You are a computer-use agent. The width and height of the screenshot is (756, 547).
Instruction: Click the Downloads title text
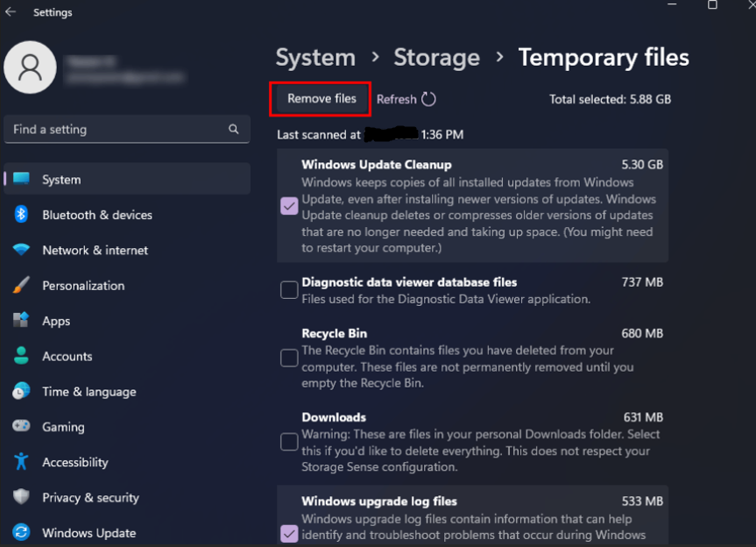pyautogui.click(x=334, y=417)
